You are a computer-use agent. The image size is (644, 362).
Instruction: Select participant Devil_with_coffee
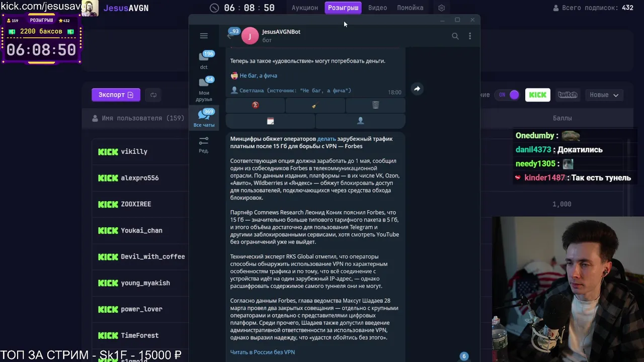(152, 256)
